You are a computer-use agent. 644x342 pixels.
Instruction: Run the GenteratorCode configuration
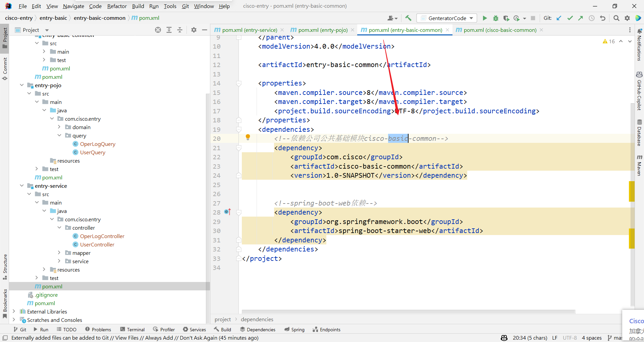coord(484,18)
